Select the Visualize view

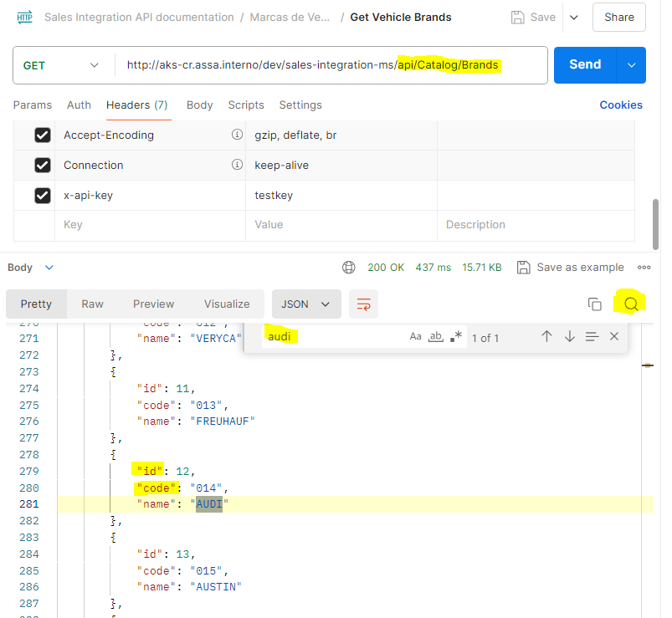point(227,304)
